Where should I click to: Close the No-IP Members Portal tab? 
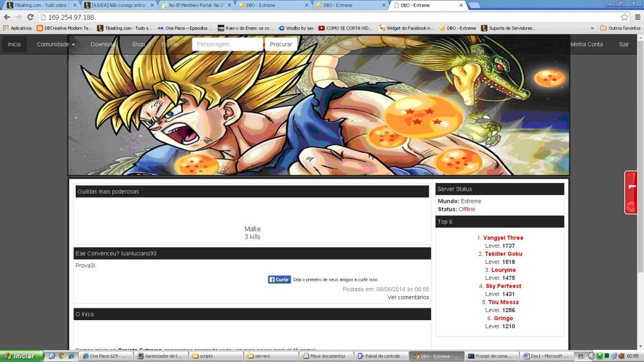pos(229,5)
